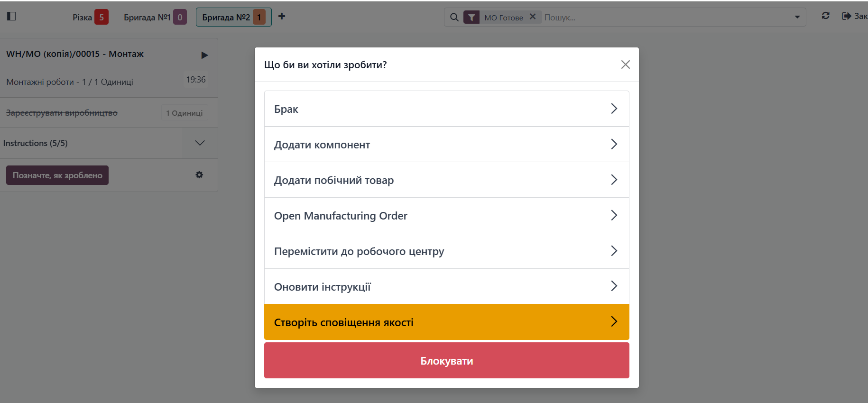Viewport: 868px width, 403px height.
Task: Expand the Instructions (5/5) section
Action: [200, 143]
